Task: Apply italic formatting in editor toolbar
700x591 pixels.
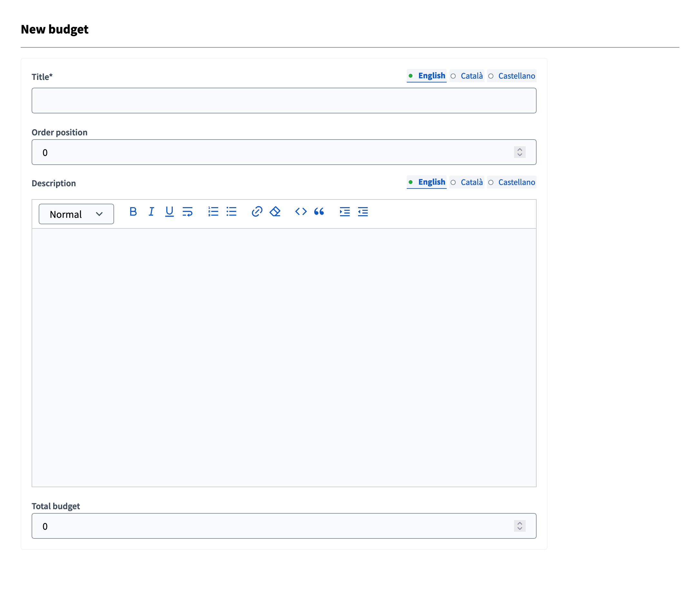Action: 151,212
